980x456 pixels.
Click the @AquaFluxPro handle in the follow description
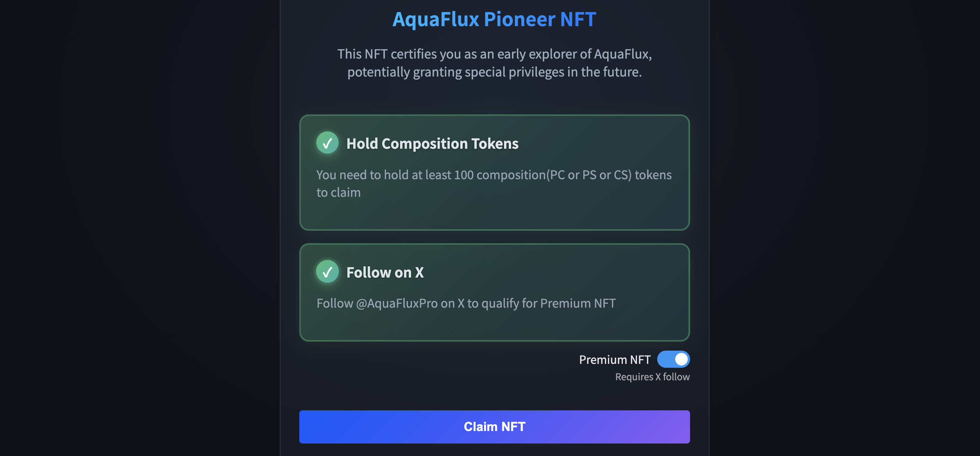(x=397, y=303)
